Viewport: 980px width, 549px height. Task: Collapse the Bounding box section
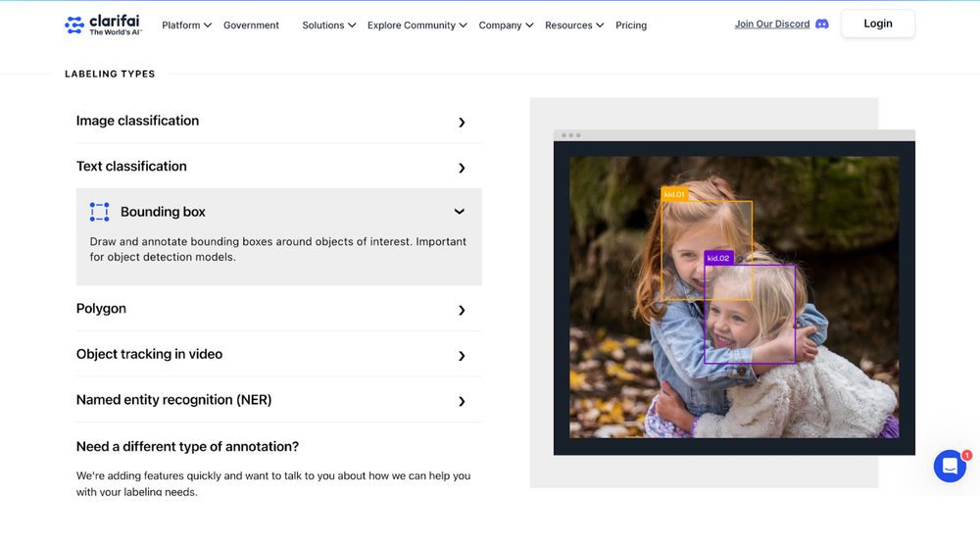(x=459, y=212)
